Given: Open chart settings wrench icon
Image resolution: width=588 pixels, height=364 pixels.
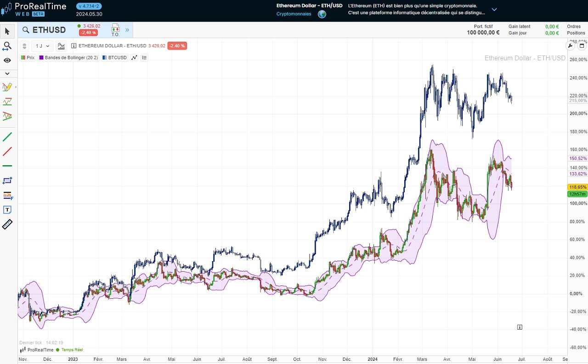Looking at the screenshot, I should tap(571, 45).
